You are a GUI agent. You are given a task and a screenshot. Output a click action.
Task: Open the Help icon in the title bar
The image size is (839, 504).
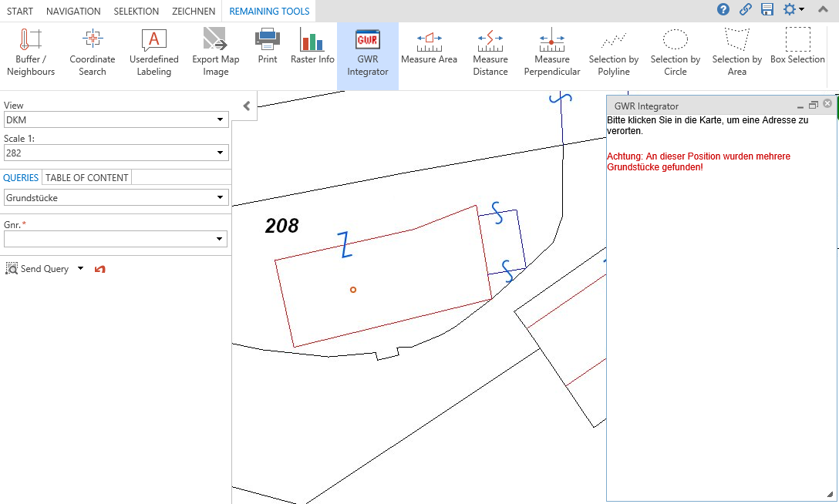click(x=723, y=10)
